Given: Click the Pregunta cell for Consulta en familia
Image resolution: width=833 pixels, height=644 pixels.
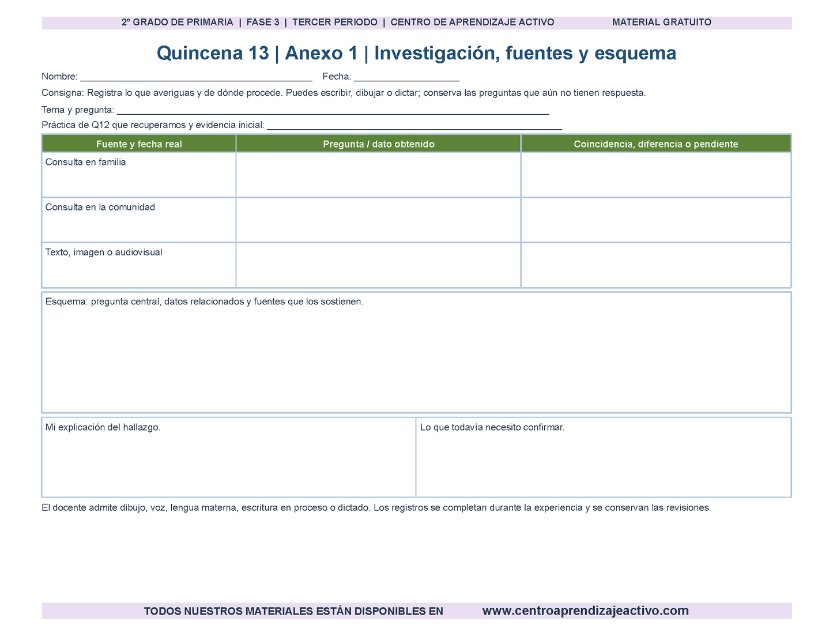Looking at the screenshot, I should 379,175.
